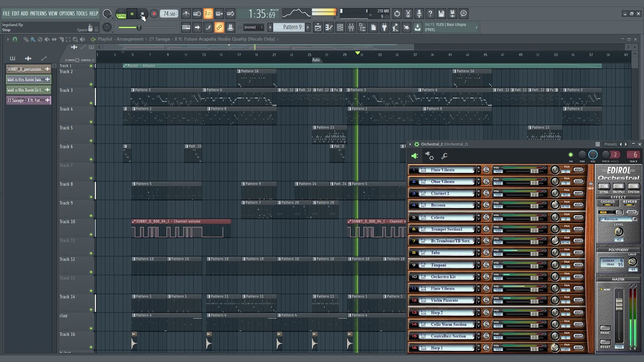This screenshot has height=362, width=644.
Task: Mute Track 3 using its green dot
Action: pos(91,103)
